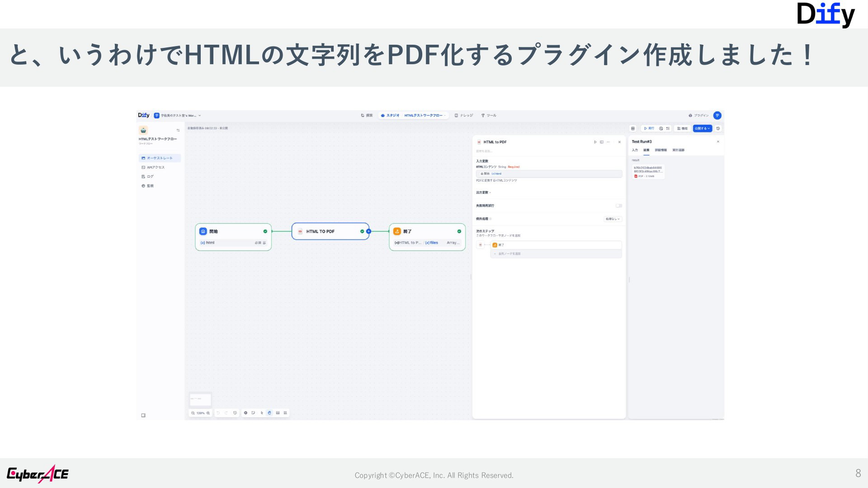
Task: Click the app avatar icon in sidebar
Action: 143,130
